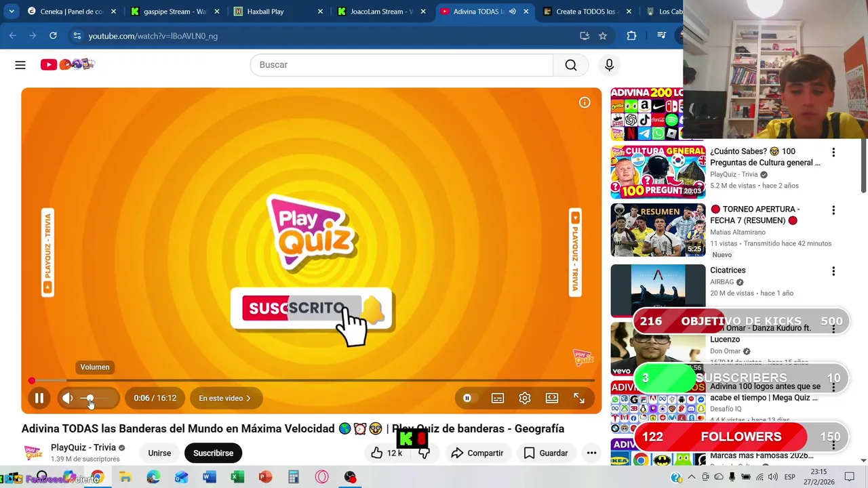Like the video (12 k)
Image resolution: width=868 pixels, height=488 pixels.
click(385, 453)
